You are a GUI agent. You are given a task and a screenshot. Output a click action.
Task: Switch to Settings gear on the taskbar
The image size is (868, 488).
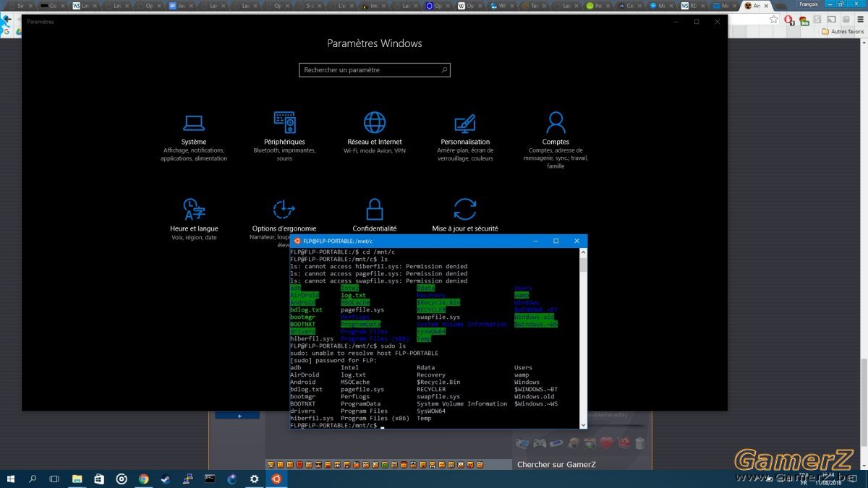click(x=254, y=479)
